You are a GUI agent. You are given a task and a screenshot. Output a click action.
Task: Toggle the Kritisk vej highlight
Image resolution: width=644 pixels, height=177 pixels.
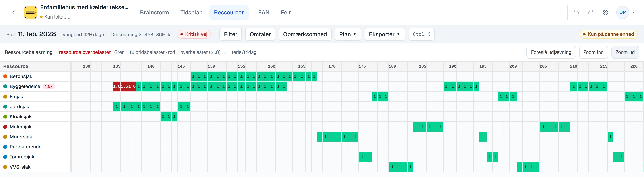[x=194, y=34]
